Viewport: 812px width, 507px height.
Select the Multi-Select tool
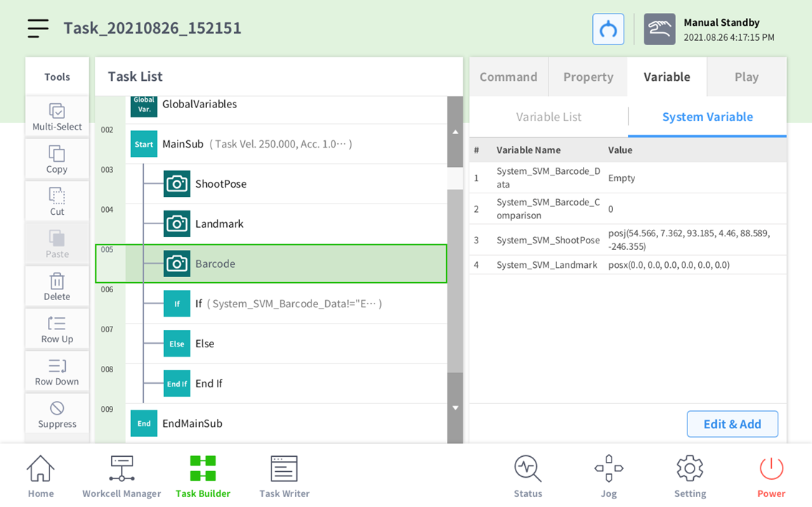[57, 117]
